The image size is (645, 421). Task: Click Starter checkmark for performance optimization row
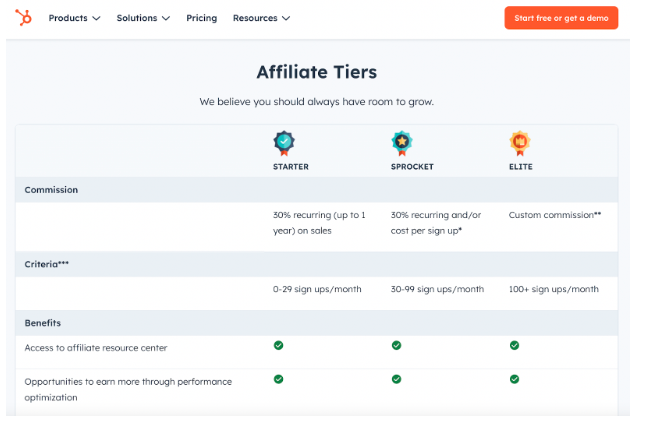(x=278, y=379)
